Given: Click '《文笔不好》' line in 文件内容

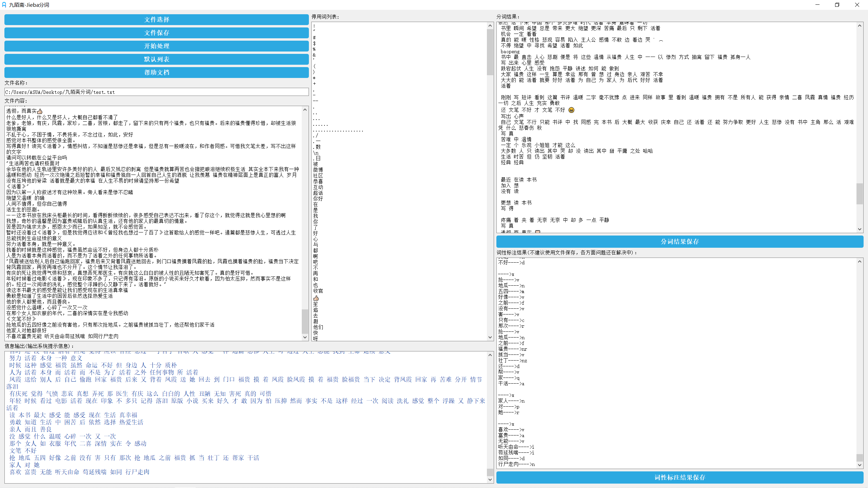Looking at the screenshot, I should (21, 319).
